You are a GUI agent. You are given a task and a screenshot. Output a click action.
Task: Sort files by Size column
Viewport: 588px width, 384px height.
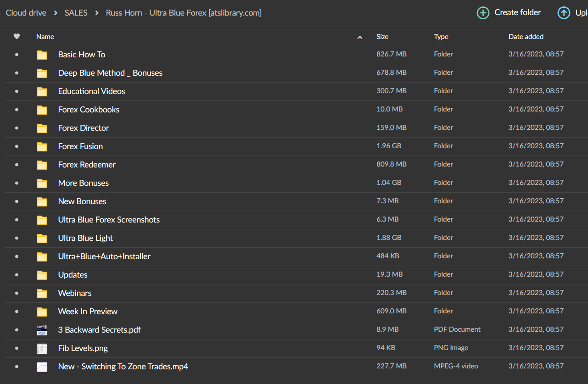[382, 37]
